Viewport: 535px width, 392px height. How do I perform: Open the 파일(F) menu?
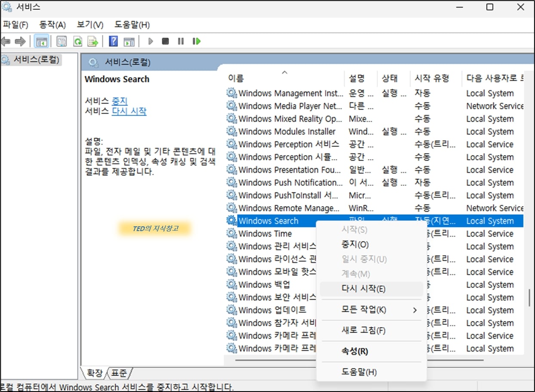(15, 25)
